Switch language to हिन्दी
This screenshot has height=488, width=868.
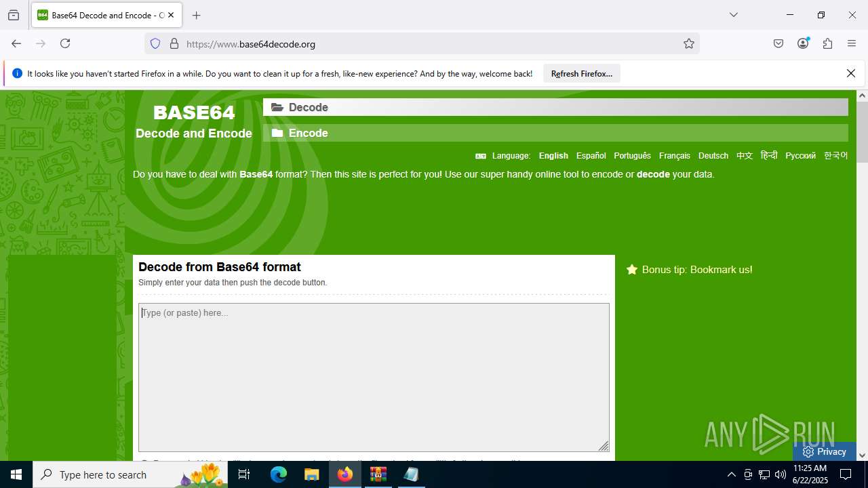coord(769,156)
